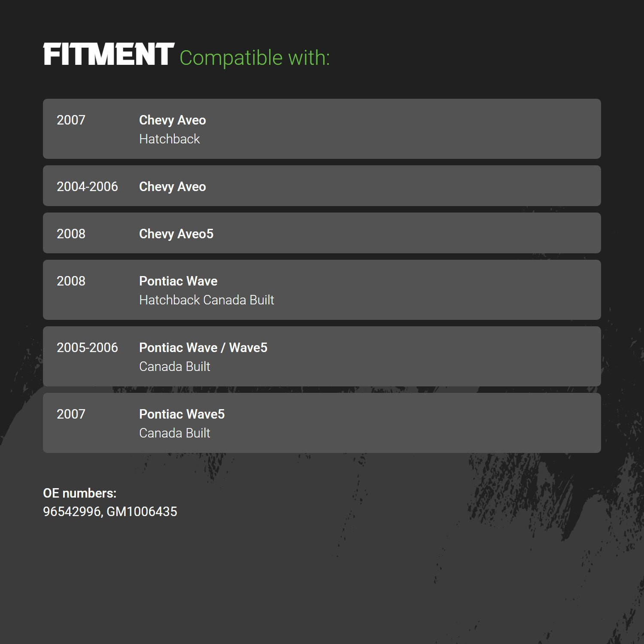Select the 2008 Pontiac Wave row
This screenshot has height=644, width=644.
click(322, 290)
